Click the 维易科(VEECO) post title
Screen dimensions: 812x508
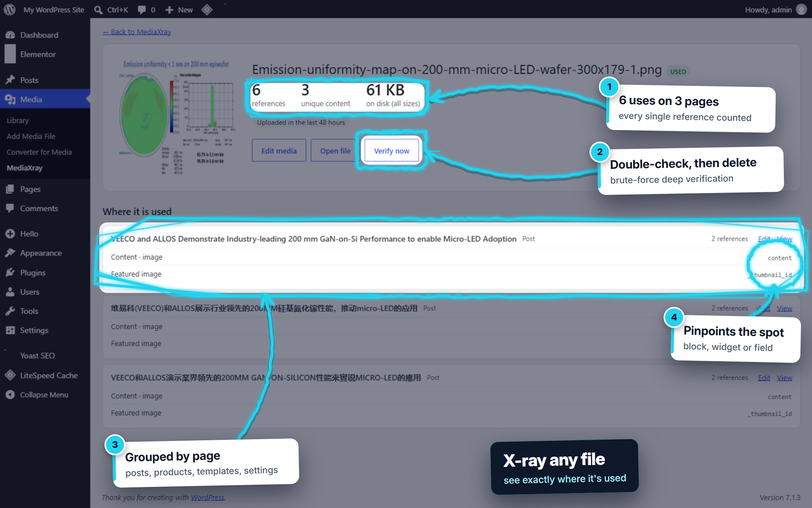tap(264, 308)
